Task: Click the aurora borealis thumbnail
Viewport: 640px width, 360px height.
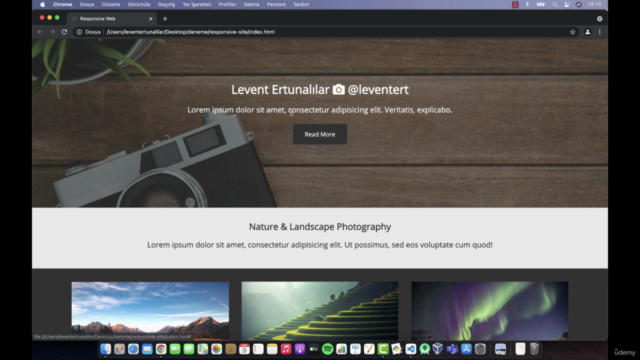Action: (489, 311)
